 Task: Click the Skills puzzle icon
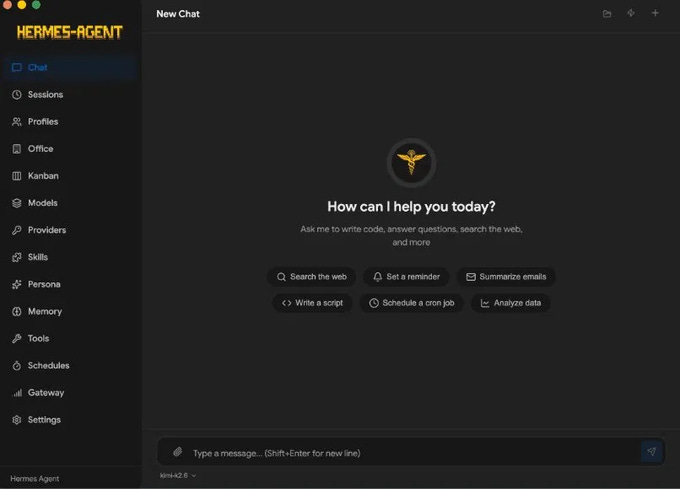(16, 258)
